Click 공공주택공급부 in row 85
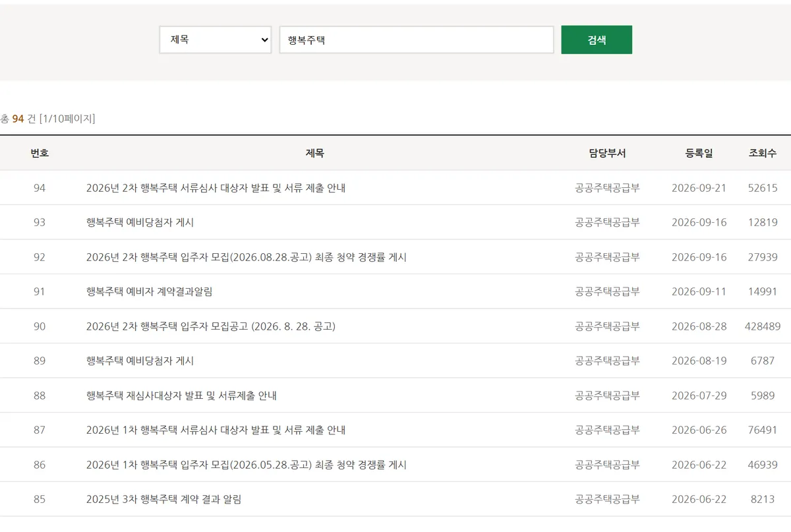Screen dimensions: 791x532 (x=607, y=499)
